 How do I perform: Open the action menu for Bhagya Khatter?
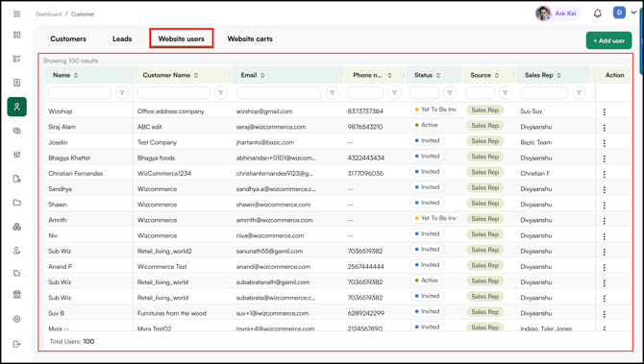[x=605, y=158]
